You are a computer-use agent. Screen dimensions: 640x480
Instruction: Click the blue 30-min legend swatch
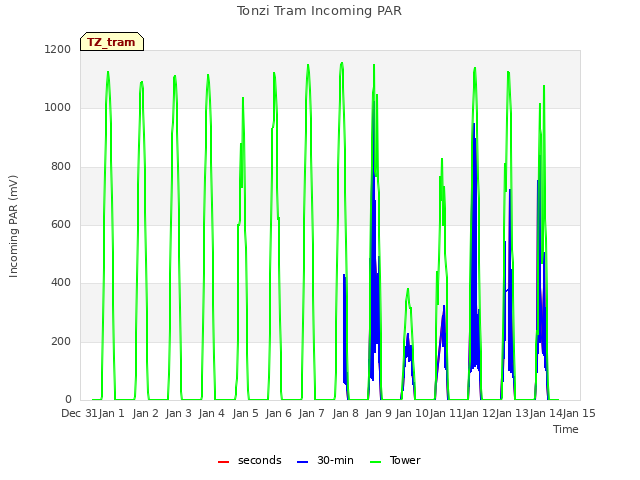point(302,462)
